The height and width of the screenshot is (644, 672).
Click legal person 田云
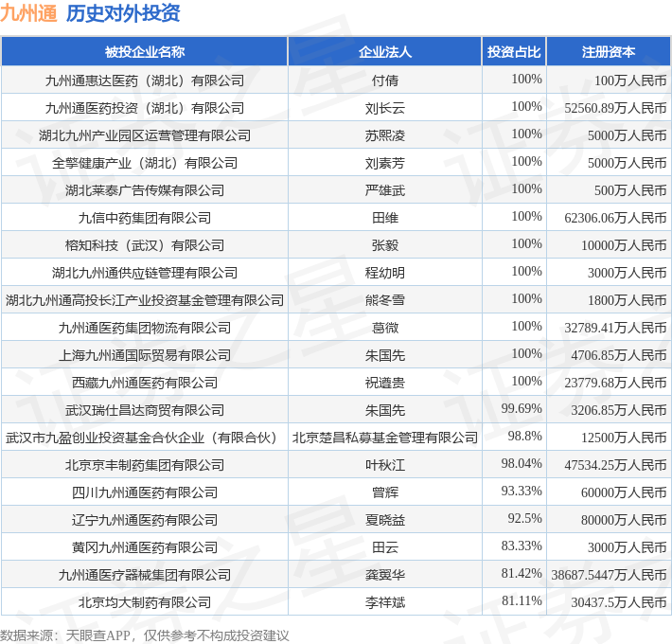tap(385, 546)
